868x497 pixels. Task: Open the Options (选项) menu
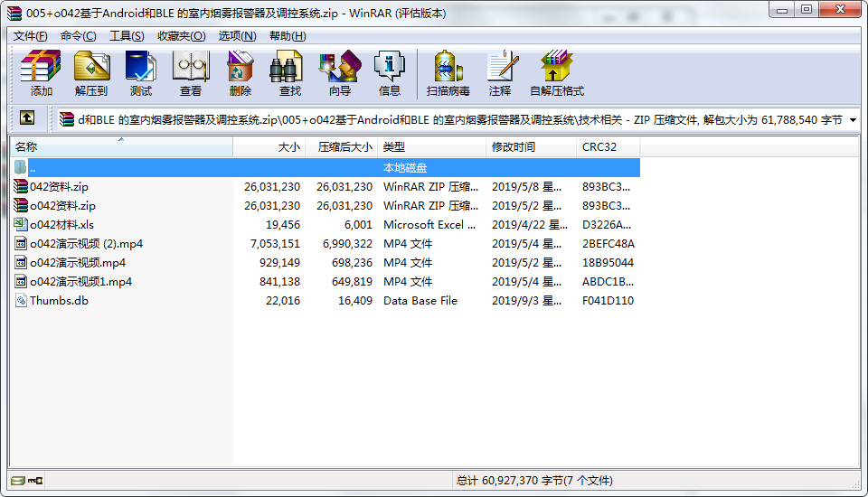tap(237, 36)
